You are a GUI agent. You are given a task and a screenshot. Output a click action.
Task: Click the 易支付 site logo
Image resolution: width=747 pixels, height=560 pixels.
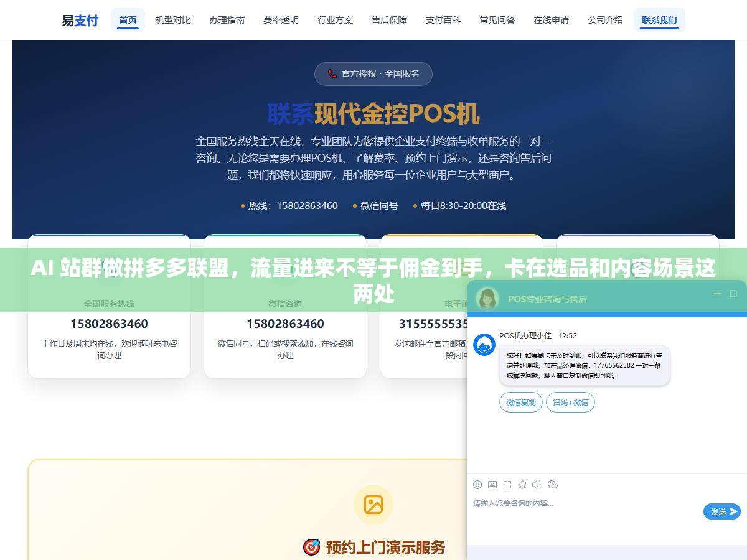[x=80, y=20]
